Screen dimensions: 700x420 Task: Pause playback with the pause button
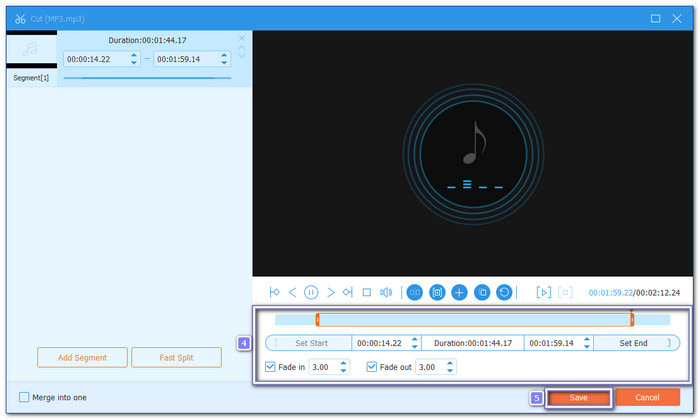pos(311,292)
